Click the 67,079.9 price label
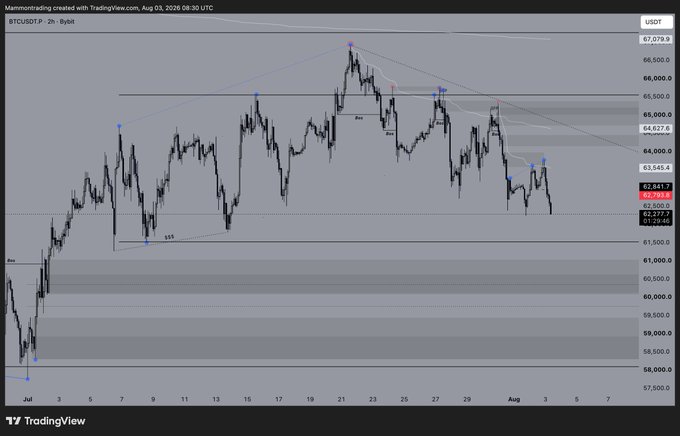The height and width of the screenshot is (436, 680). pyautogui.click(x=656, y=39)
